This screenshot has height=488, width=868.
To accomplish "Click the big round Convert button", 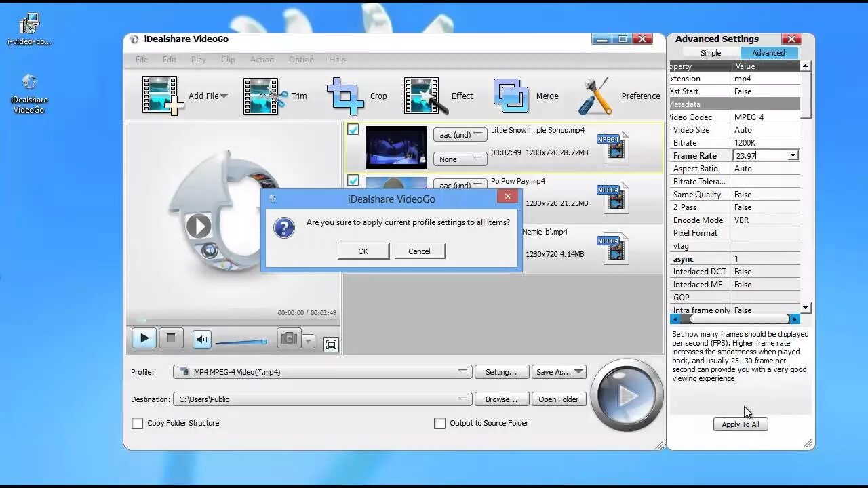I will click(627, 395).
